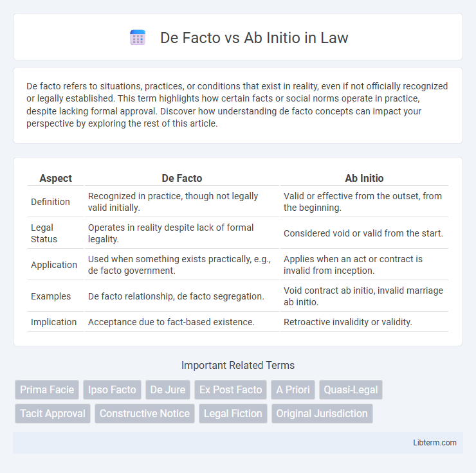The image size is (476, 473).
Task: Open the Constructive Notice term tag
Action: [145, 414]
